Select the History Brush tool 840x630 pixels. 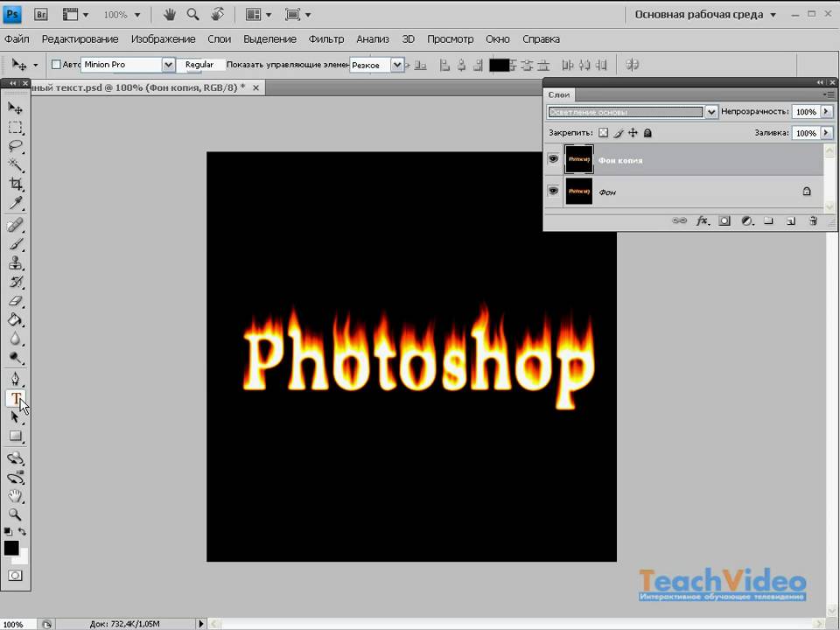(x=15, y=282)
